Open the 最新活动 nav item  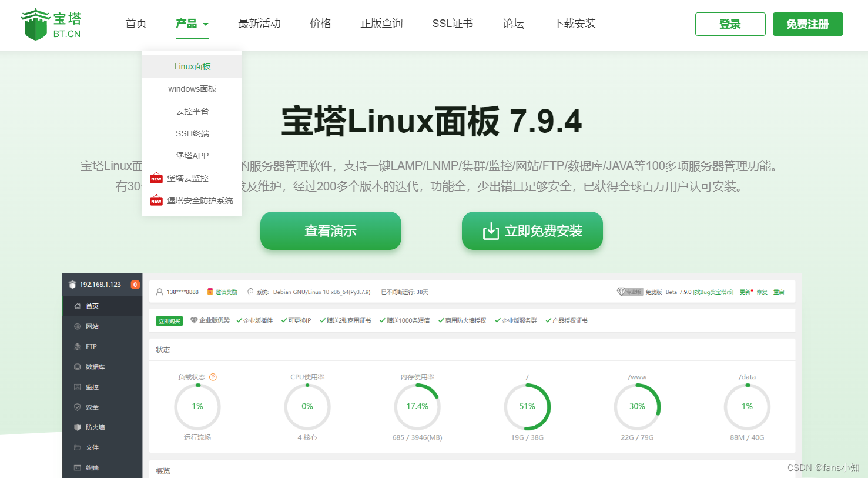click(259, 24)
